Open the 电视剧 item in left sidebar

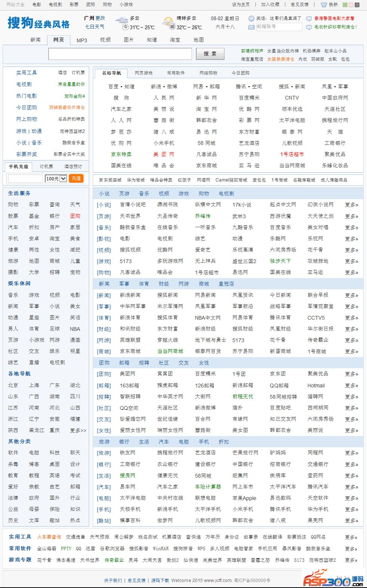pyautogui.click(x=24, y=84)
